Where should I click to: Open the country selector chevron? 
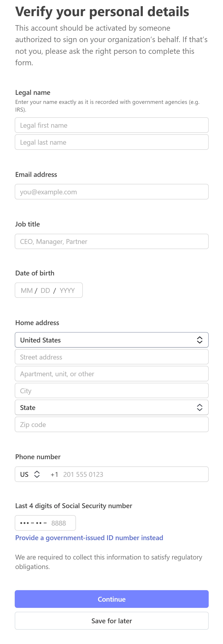click(200, 340)
